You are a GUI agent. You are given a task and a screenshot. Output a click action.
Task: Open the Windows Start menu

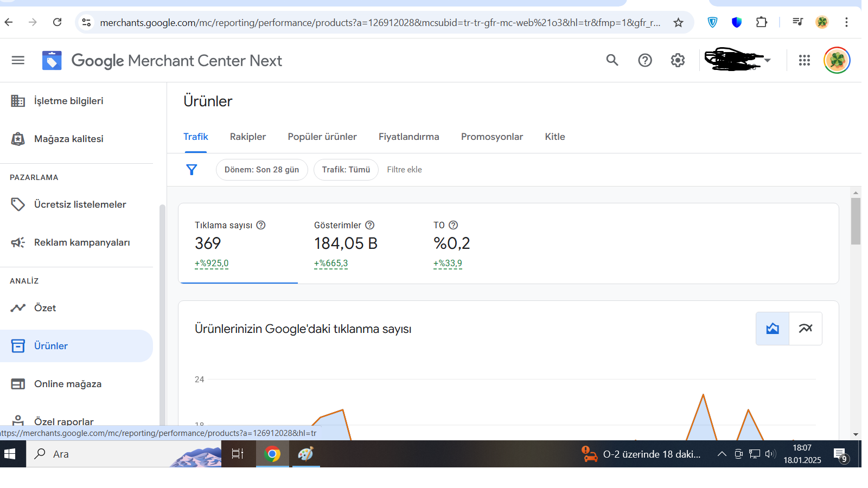click(x=10, y=454)
